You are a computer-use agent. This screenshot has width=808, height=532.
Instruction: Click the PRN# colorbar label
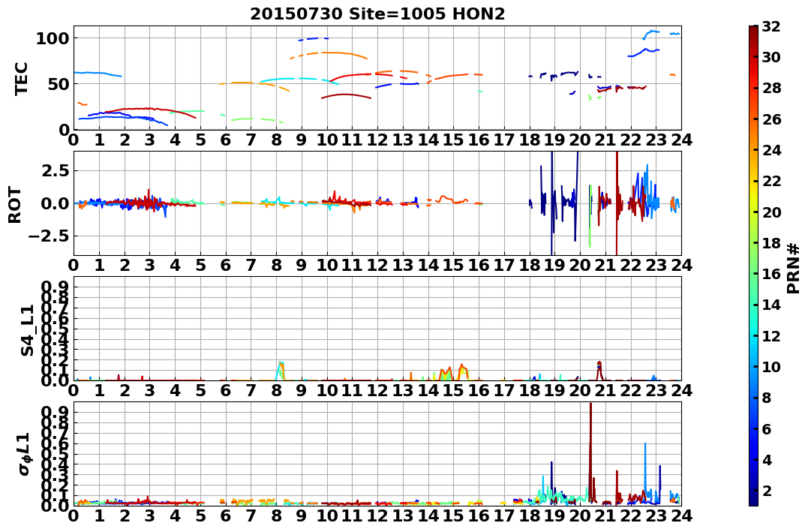coord(794,268)
